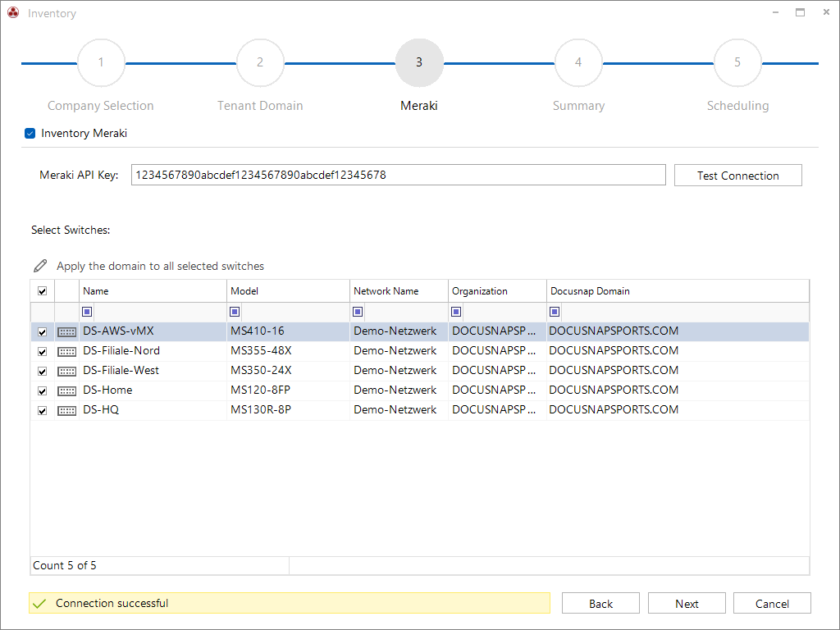
Task: Click 'Apply the domain to all selected switches'
Action: [160, 267]
